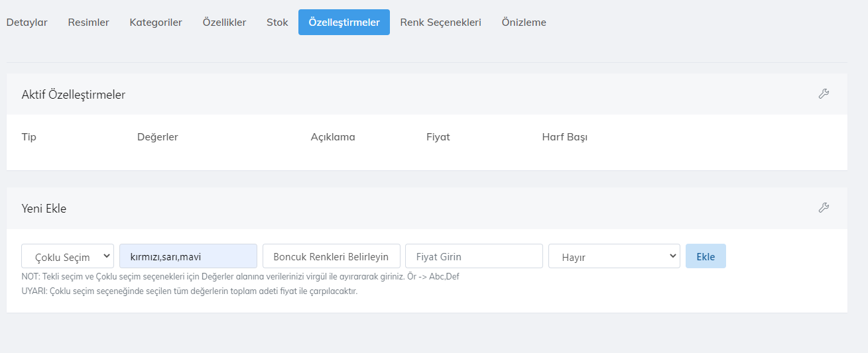
Task: Click the Fiyat Girin price input
Action: coord(473,256)
